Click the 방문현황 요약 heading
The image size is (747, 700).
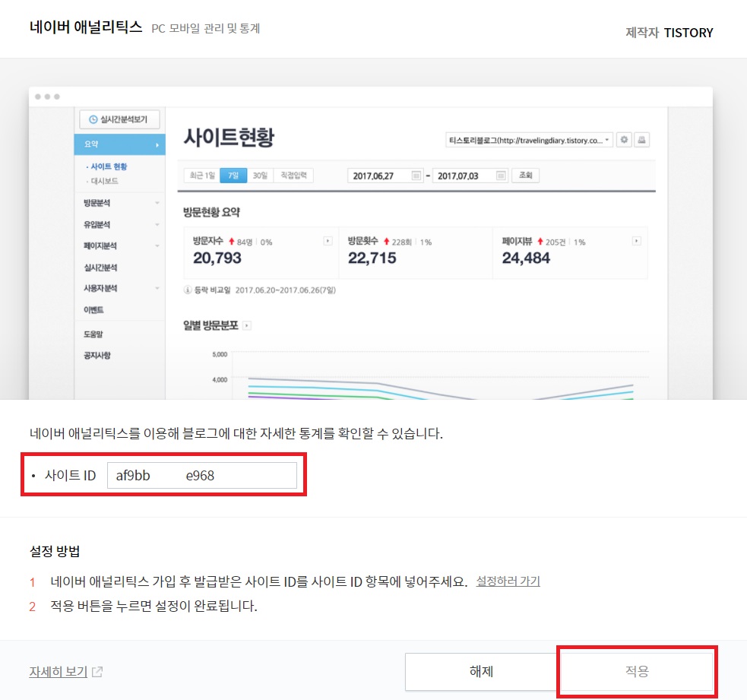click(211, 212)
